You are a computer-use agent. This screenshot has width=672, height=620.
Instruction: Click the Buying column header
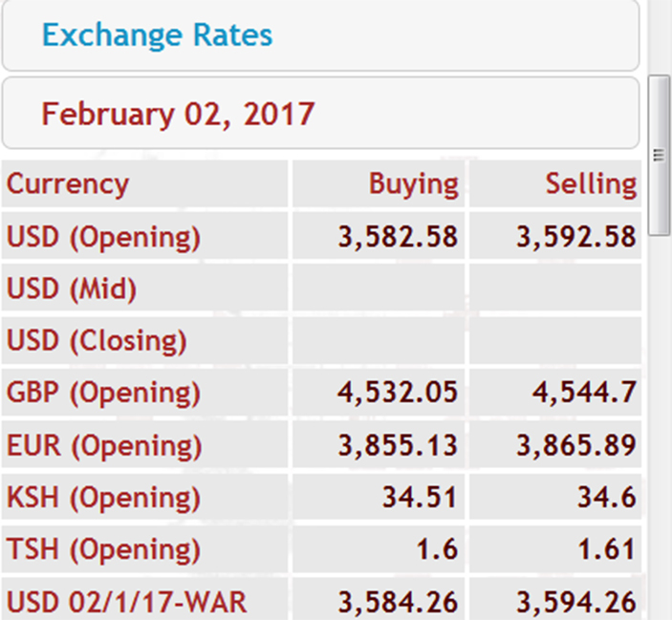pos(414,184)
